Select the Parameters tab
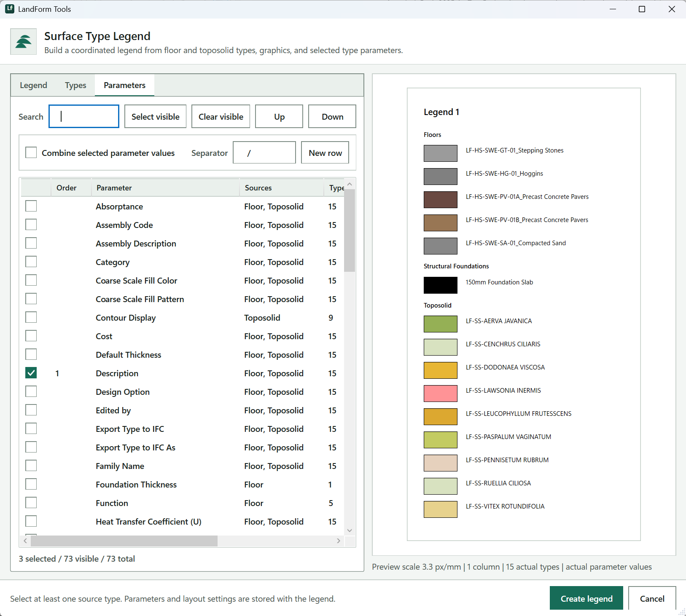 pos(124,85)
